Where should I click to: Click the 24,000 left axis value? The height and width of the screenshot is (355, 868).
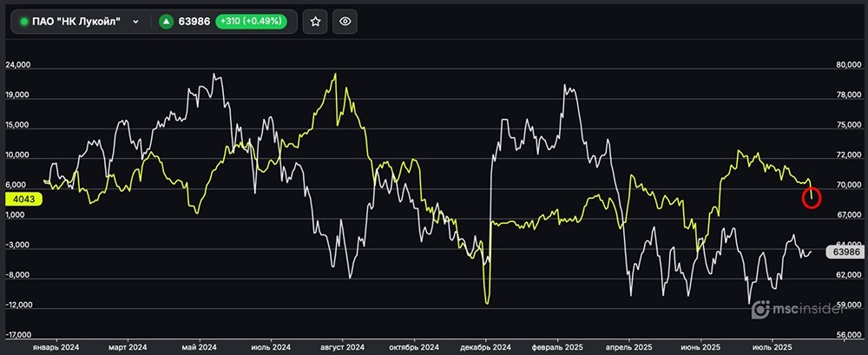18,65
